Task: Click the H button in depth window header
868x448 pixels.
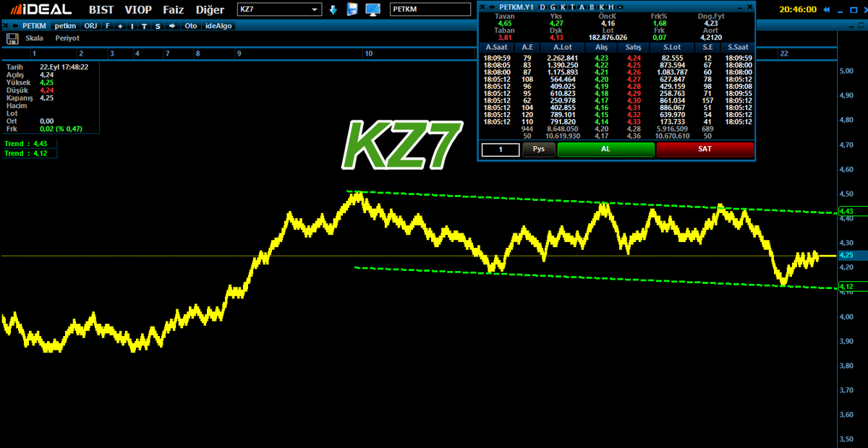Action: (610, 7)
